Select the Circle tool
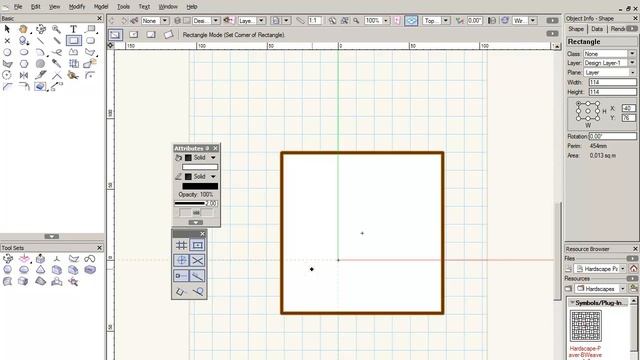 tap(7, 52)
